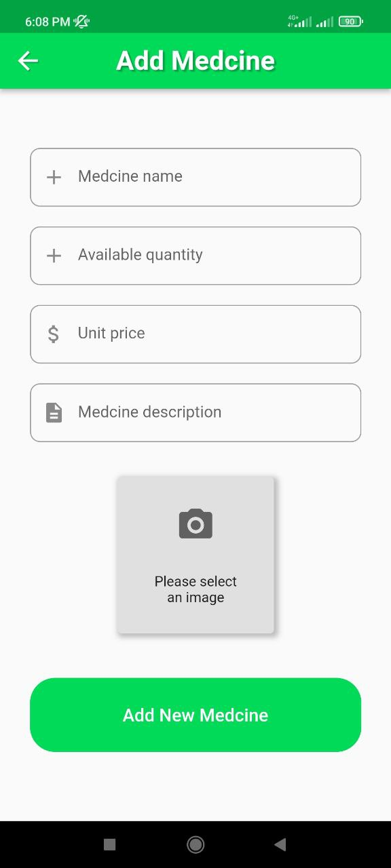The width and height of the screenshot is (391, 868).
Task: Tap the back arrow on the green header
Action: (27, 60)
